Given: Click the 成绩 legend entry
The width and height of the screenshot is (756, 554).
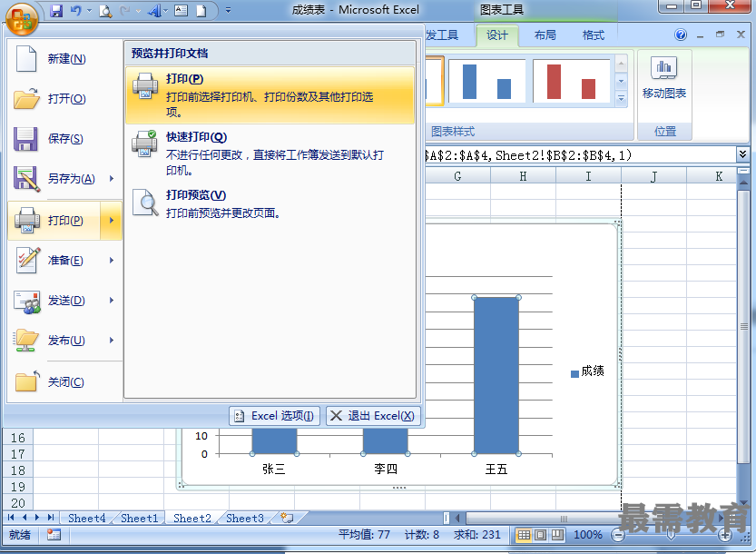Looking at the screenshot, I should click(x=587, y=371).
